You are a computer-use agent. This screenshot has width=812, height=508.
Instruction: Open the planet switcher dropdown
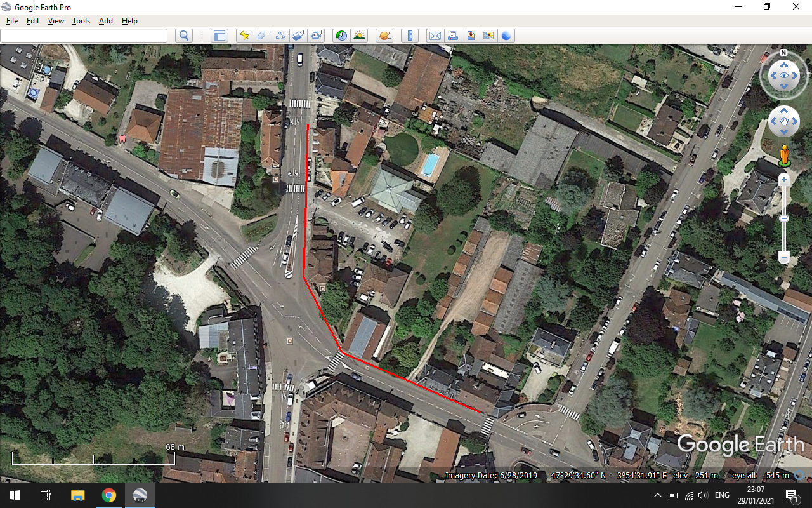coord(384,36)
